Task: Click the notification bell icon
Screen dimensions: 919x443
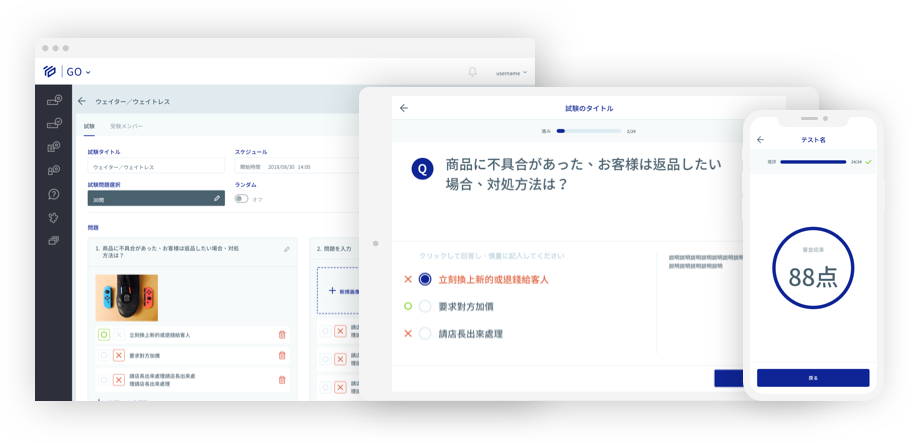Action: [473, 72]
